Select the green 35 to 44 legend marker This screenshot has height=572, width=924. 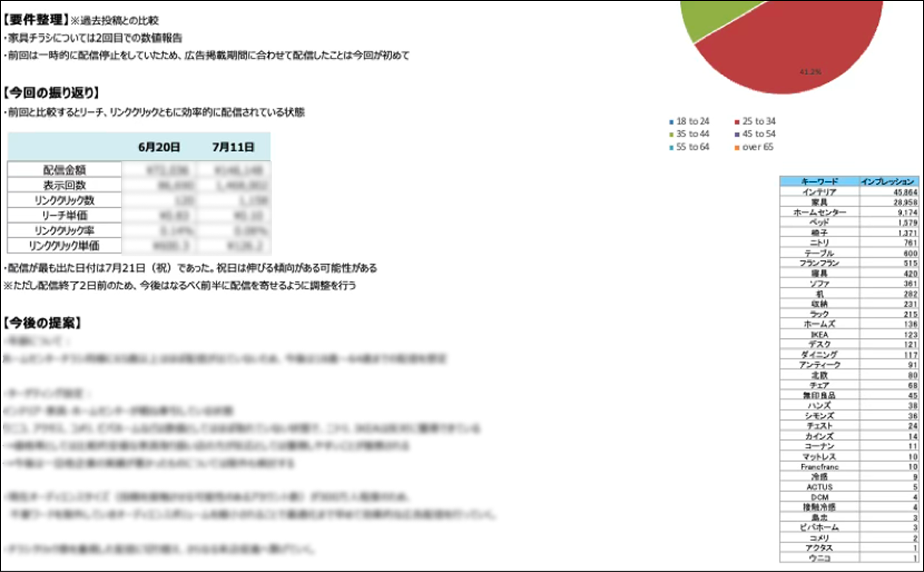(x=671, y=135)
